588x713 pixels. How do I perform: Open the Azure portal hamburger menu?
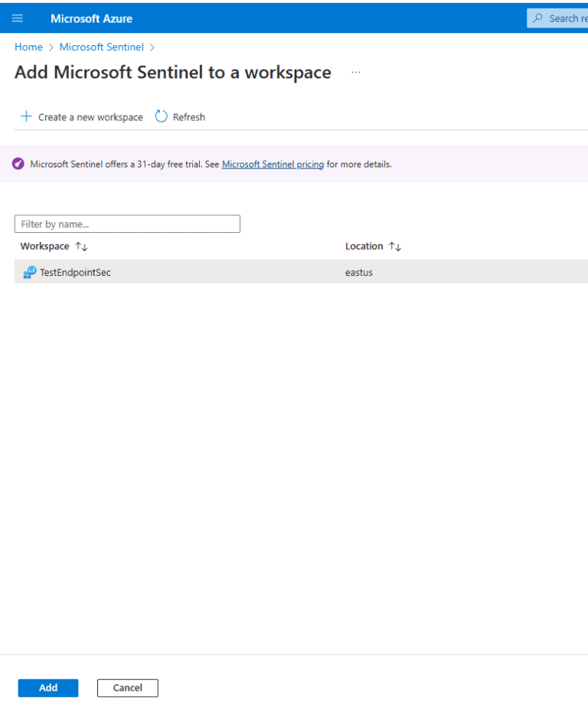tap(18, 18)
